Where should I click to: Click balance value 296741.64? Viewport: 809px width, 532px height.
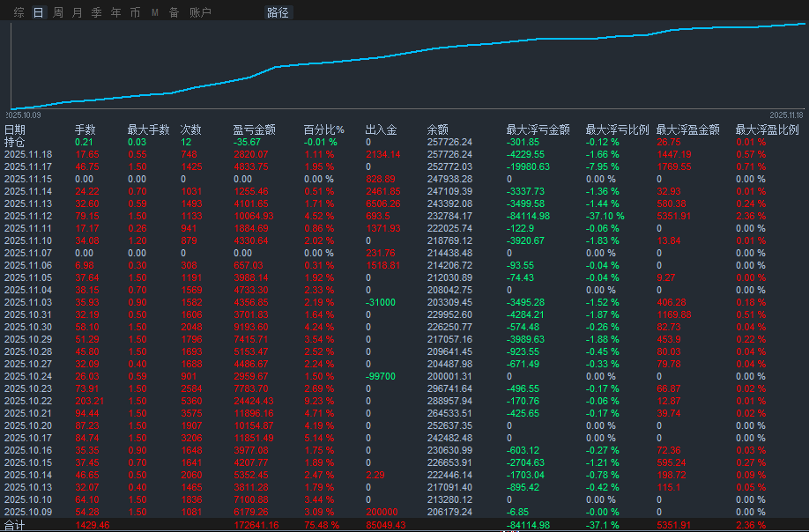(x=449, y=388)
